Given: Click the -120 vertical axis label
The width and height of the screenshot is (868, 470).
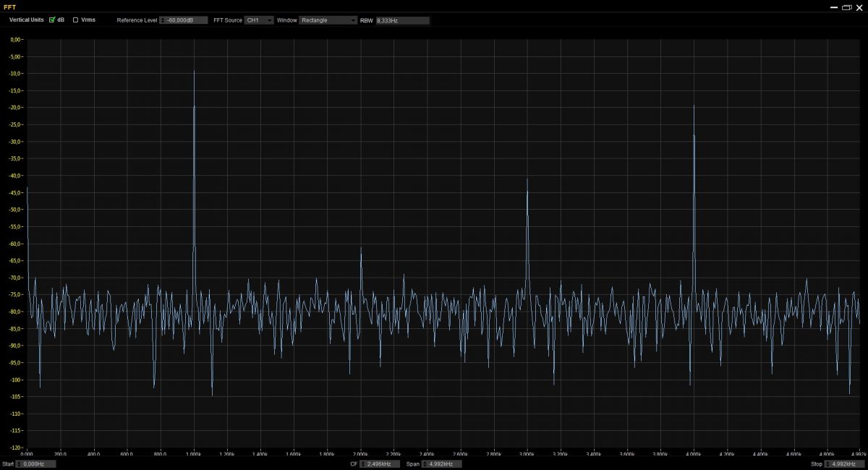Looking at the screenshot, I should [16, 448].
